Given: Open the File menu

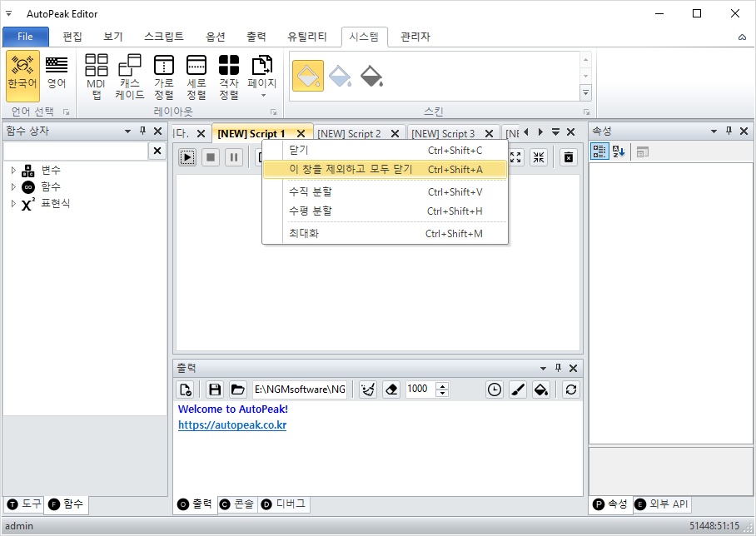Looking at the screenshot, I should [26, 37].
